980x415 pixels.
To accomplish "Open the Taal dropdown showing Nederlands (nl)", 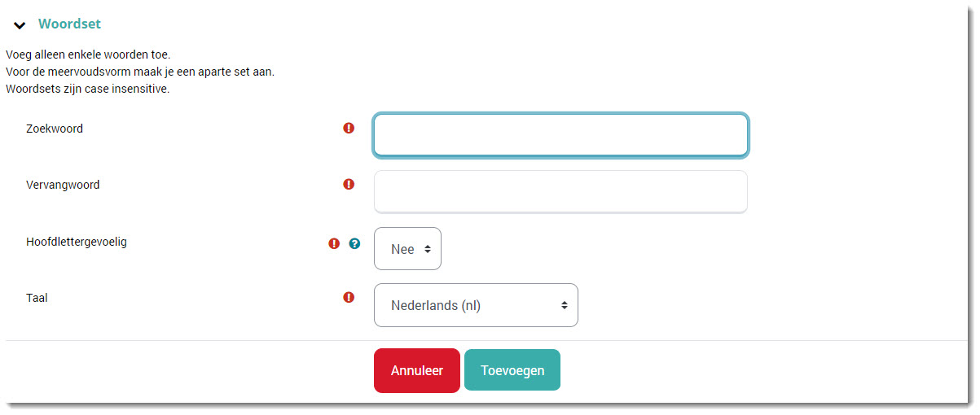I will click(476, 305).
